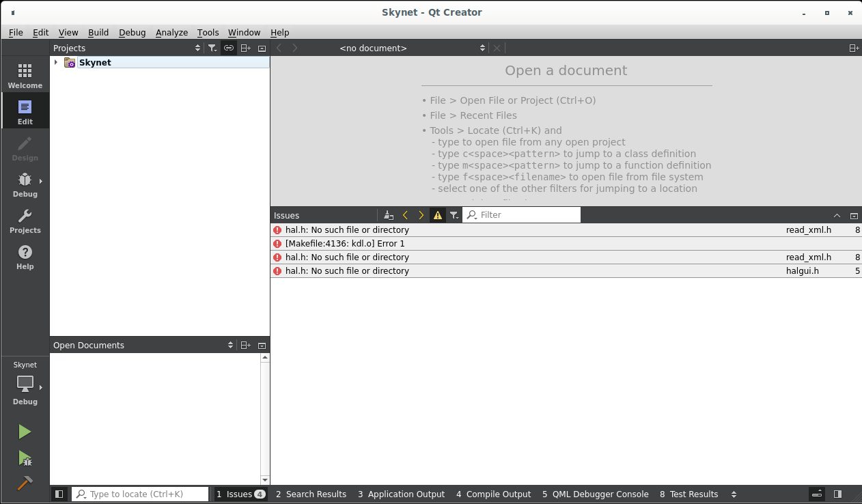This screenshot has width=862, height=504.
Task: Show the Search Results pane
Action: point(311,494)
